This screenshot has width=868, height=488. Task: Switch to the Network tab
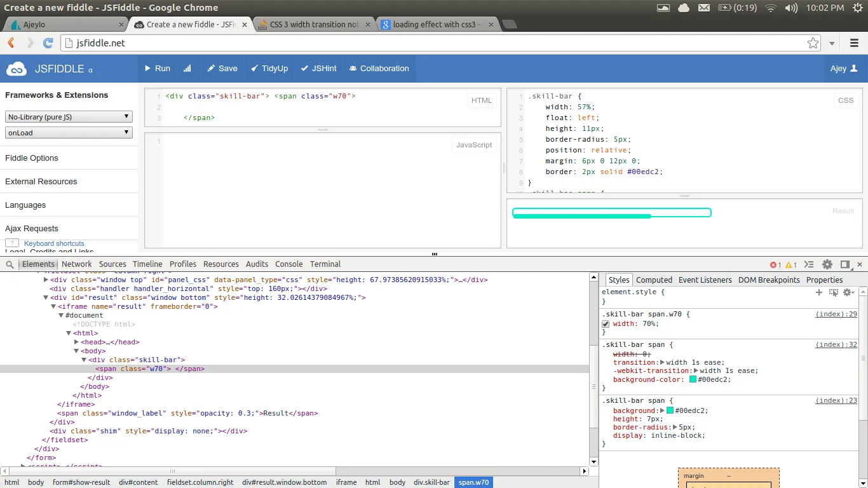point(77,264)
